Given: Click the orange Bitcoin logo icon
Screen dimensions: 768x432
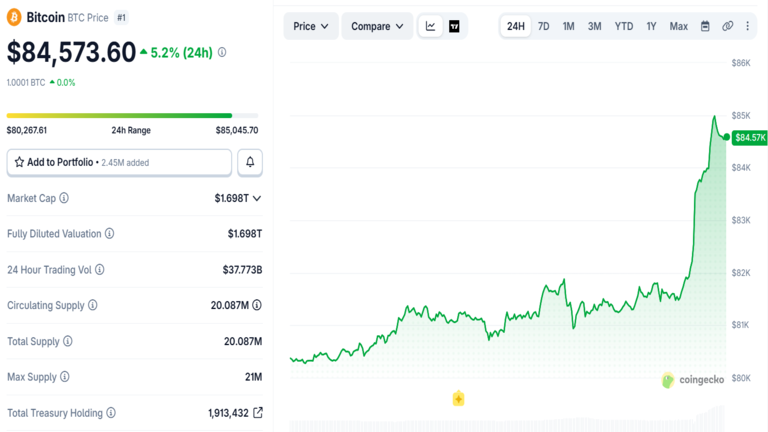Looking at the screenshot, I should [14, 18].
